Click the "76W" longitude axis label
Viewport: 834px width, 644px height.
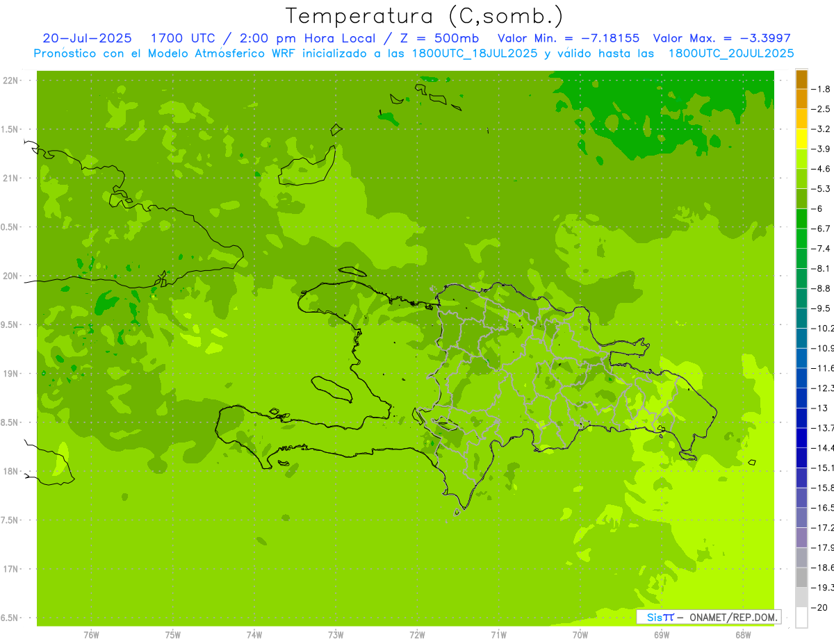(91, 634)
